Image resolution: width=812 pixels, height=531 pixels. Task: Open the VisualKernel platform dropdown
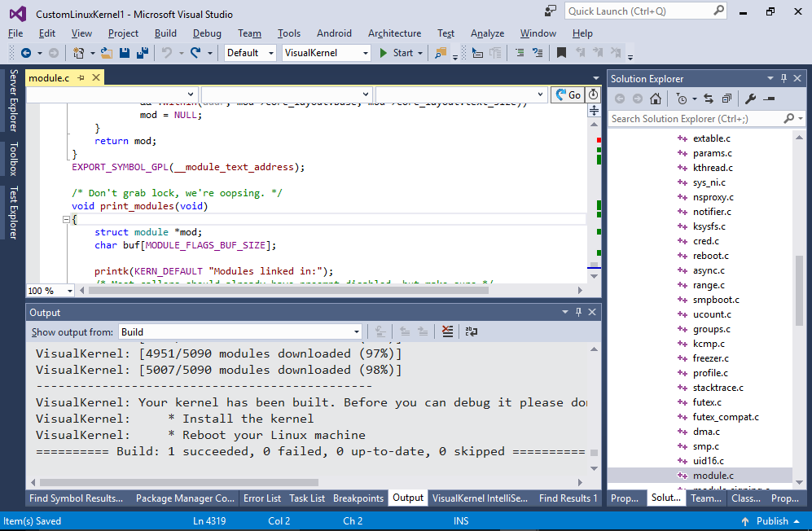tap(366, 53)
